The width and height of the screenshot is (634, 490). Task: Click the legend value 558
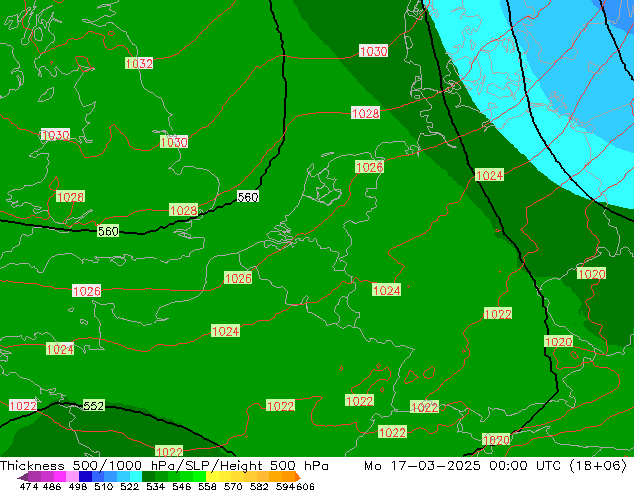(x=207, y=486)
